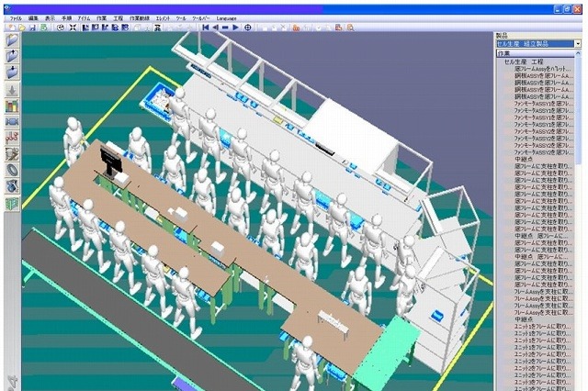The height and width of the screenshot is (391, 588).
Task: Click the fit-to-view arrows icon in toolbar
Action: tap(73, 28)
